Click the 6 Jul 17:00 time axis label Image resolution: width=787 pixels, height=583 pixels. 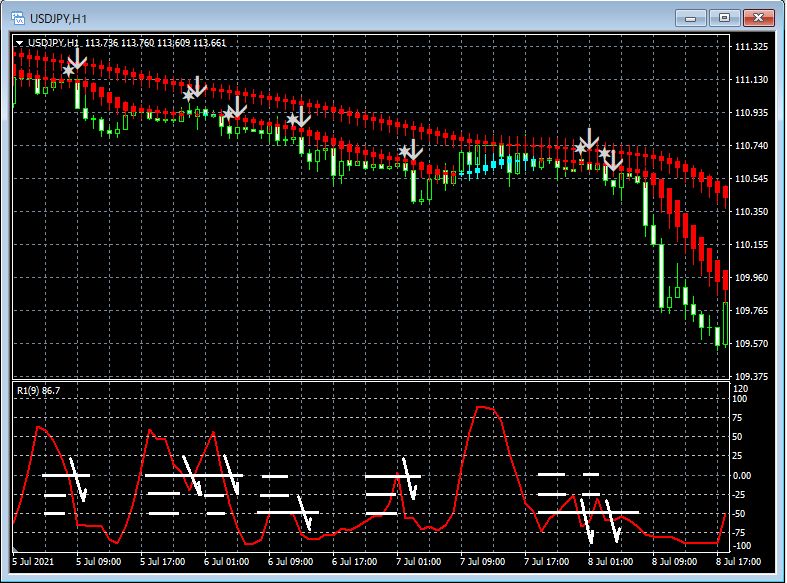coord(354,561)
